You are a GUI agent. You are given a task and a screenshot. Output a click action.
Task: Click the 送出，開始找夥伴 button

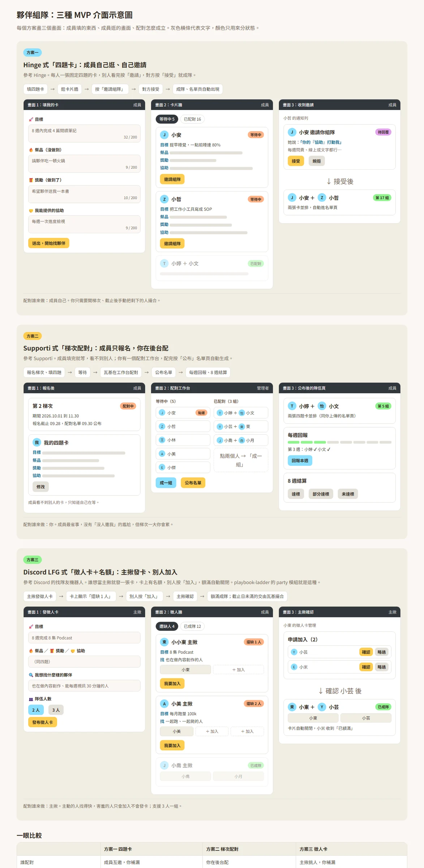[49, 243]
